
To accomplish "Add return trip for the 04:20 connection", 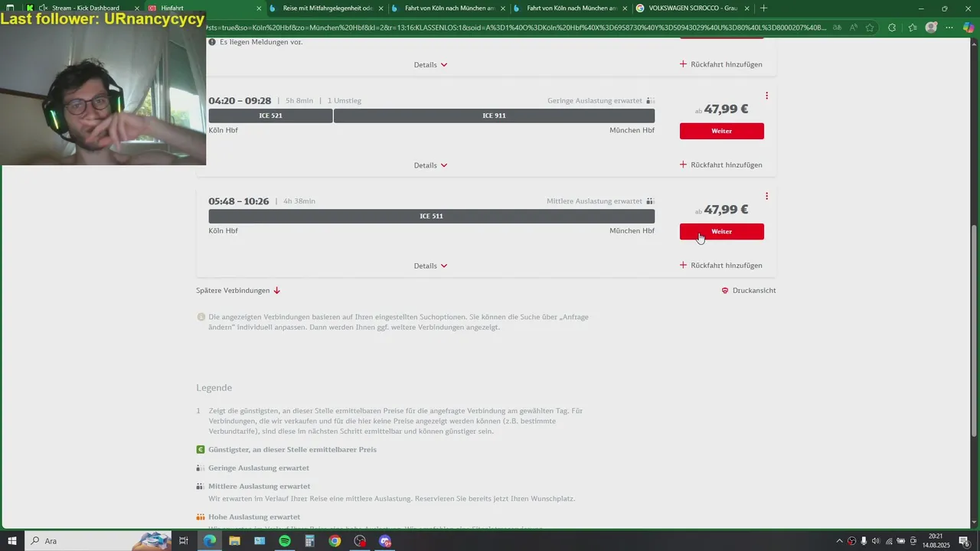I will [720, 165].
